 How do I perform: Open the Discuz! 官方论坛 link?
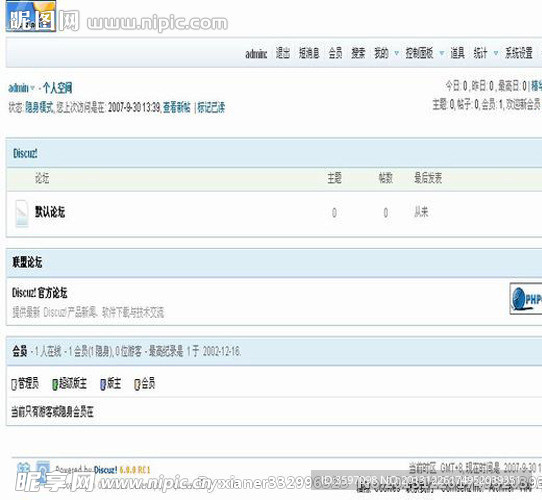point(39,293)
